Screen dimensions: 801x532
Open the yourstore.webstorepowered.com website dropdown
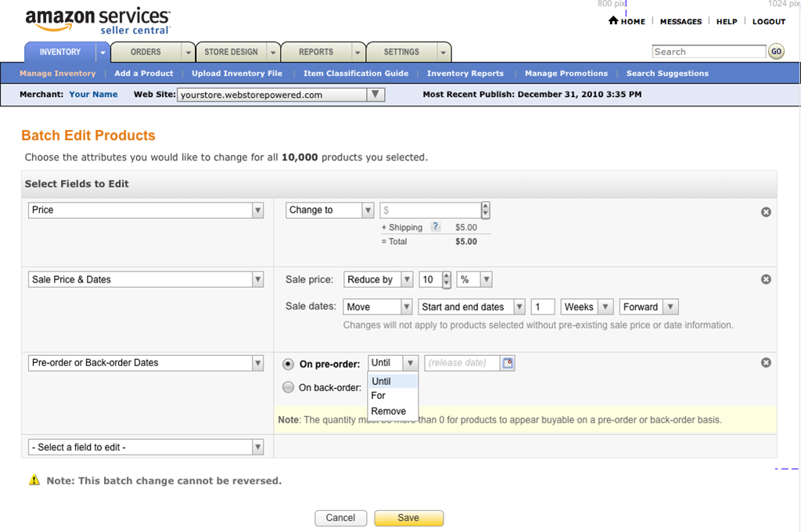tap(376, 93)
